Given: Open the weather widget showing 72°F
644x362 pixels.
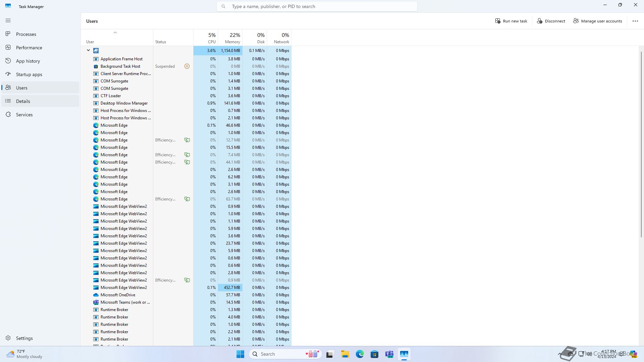Looking at the screenshot, I should pos(24,354).
